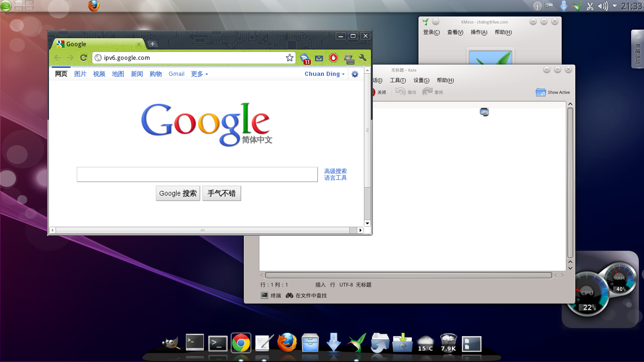644x362 pixels.
Task: Click the mail envelope Chrome extension
Action: click(x=319, y=58)
